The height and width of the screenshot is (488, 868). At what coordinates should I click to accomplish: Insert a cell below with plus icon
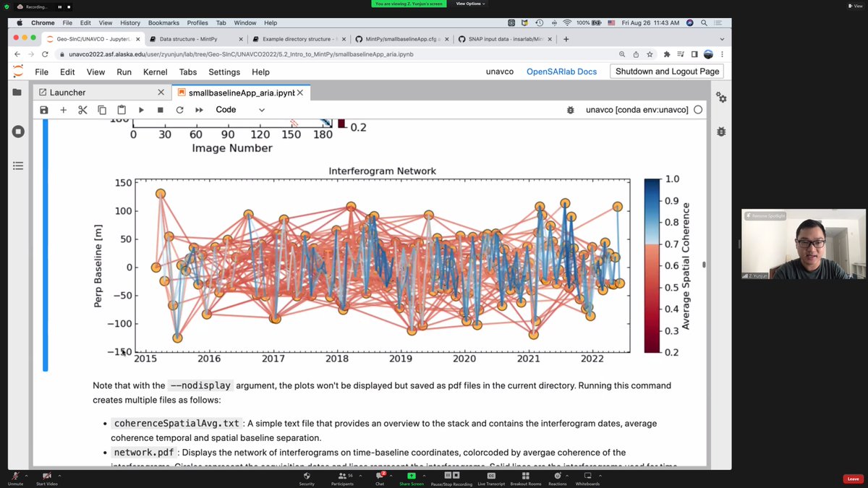pos(63,110)
